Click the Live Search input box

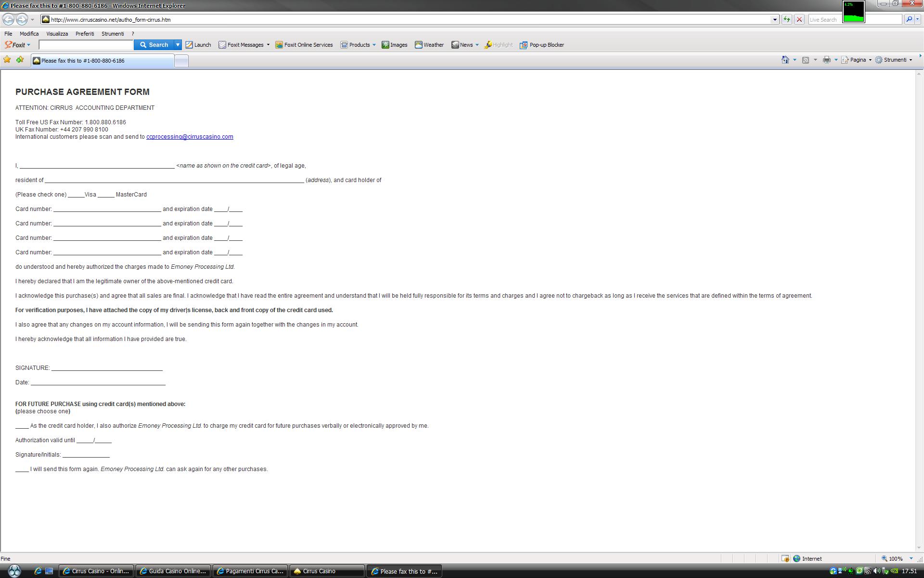855,20
